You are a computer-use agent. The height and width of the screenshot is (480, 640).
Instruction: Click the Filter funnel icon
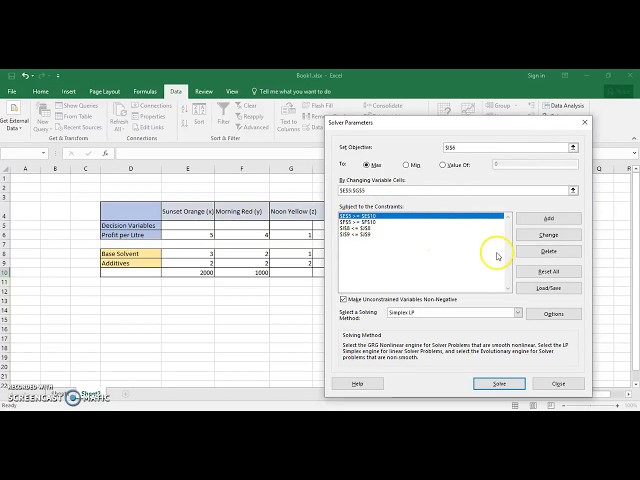coord(223,109)
